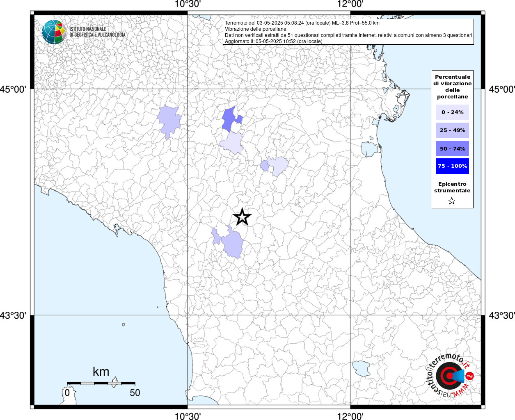This screenshot has width=515, height=420.
Task: Click the star symbol in the legend
Action: [452, 201]
